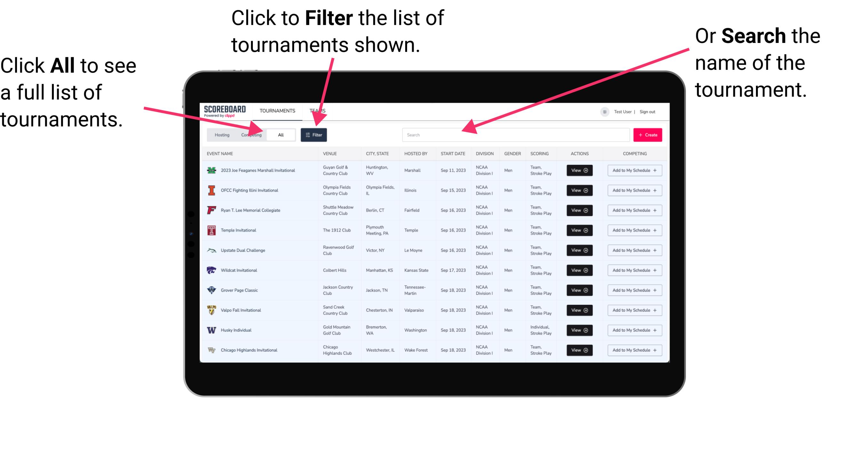Click the Temple team logo icon
Image resolution: width=868 pixels, height=467 pixels.
(211, 231)
